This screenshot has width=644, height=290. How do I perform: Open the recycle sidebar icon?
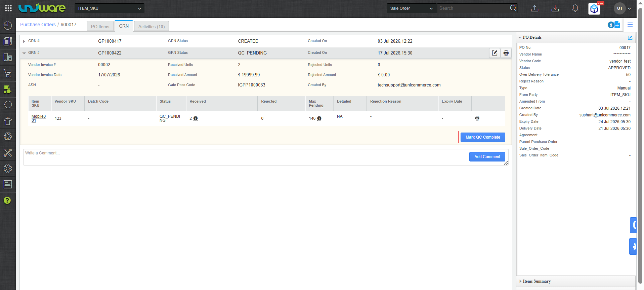click(x=8, y=136)
